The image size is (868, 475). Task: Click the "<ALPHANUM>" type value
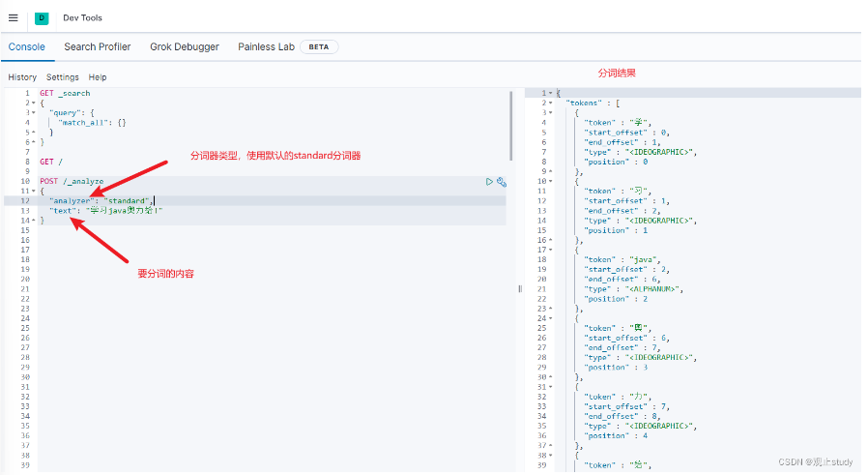point(653,288)
